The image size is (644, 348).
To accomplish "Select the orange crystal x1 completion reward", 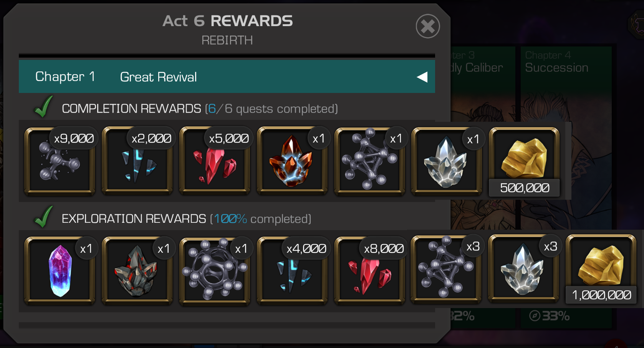I will [x=292, y=161].
